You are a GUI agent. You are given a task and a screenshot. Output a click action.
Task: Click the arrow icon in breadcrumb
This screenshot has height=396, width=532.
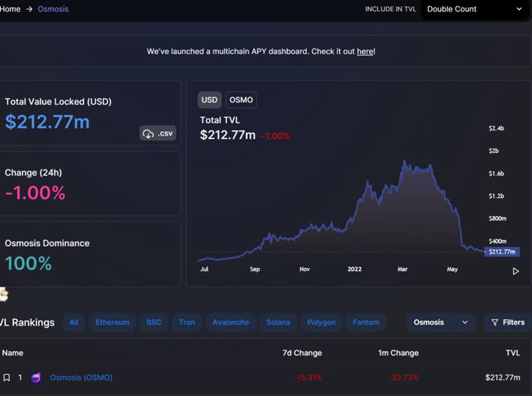[x=29, y=9]
